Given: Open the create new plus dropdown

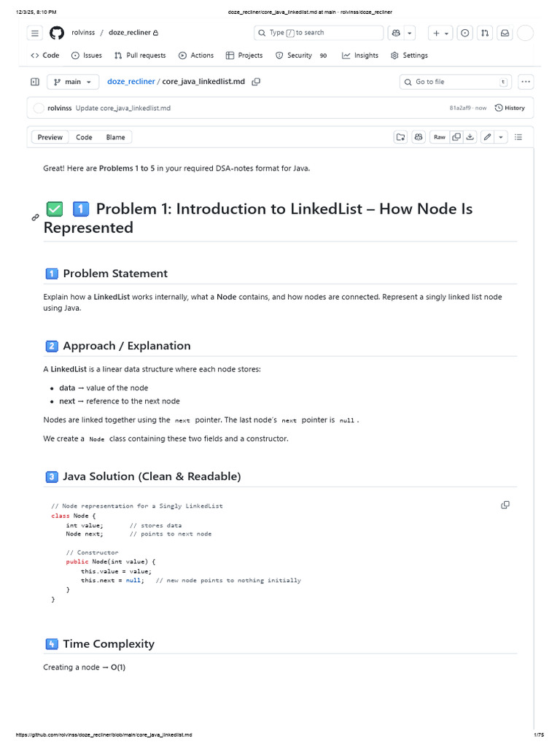Looking at the screenshot, I should 440,33.
